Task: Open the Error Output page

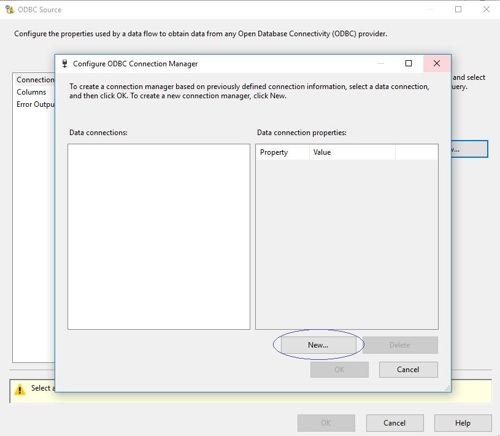Action: [x=35, y=104]
